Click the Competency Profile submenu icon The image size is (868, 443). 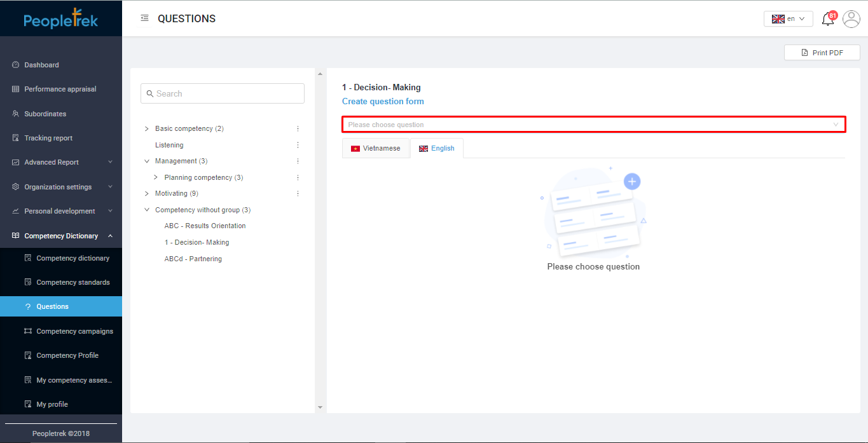click(x=28, y=355)
